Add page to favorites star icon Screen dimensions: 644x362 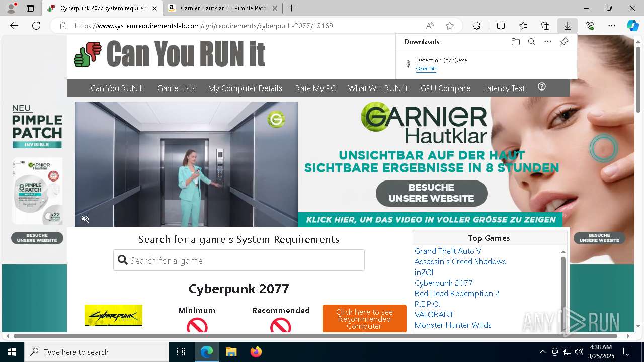click(450, 26)
